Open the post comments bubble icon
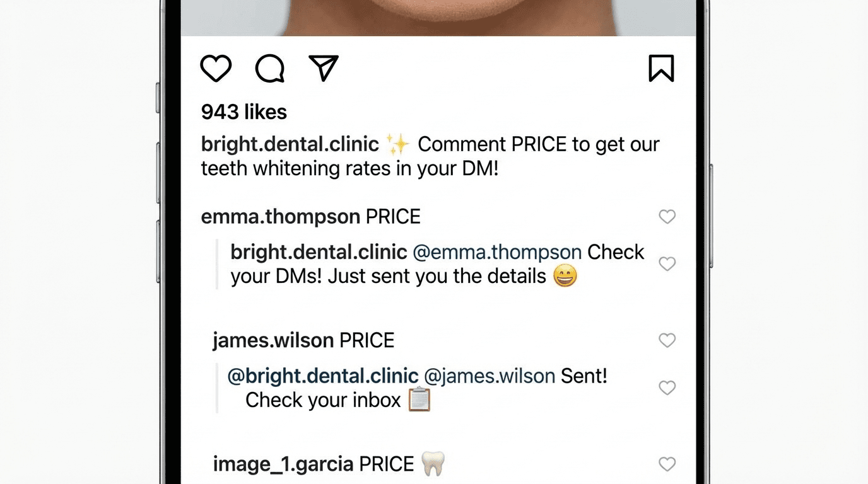The width and height of the screenshot is (868, 484). coord(270,68)
